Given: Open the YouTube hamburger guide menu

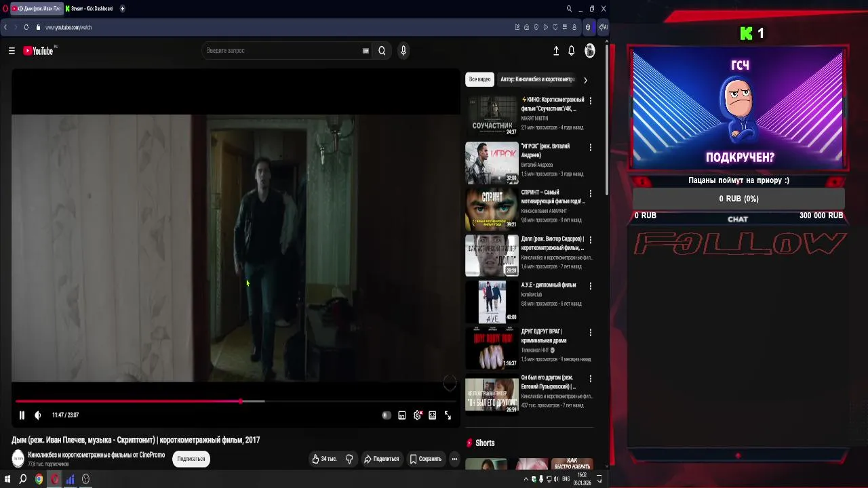Looking at the screenshot, I should point(12,51).
